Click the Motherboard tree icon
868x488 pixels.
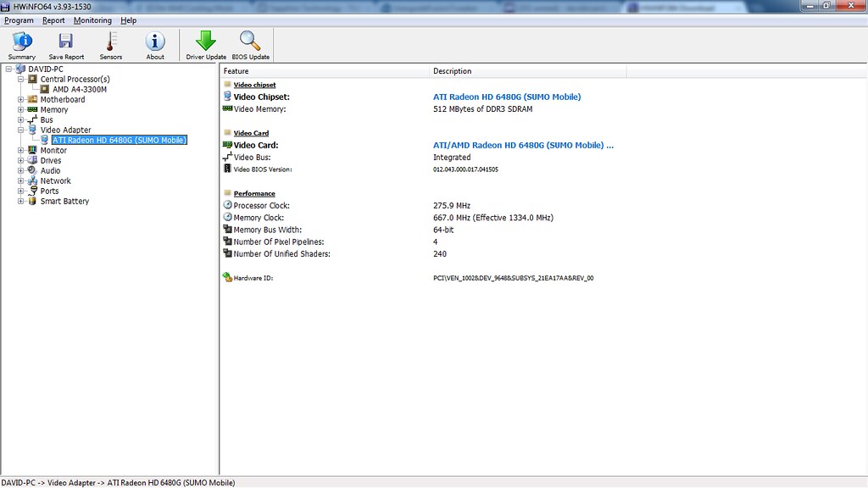33,100
